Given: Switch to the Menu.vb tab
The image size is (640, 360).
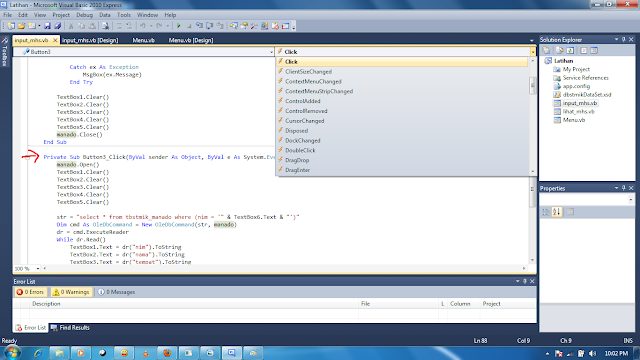Looking at the screenshot, I should [143, 40].
